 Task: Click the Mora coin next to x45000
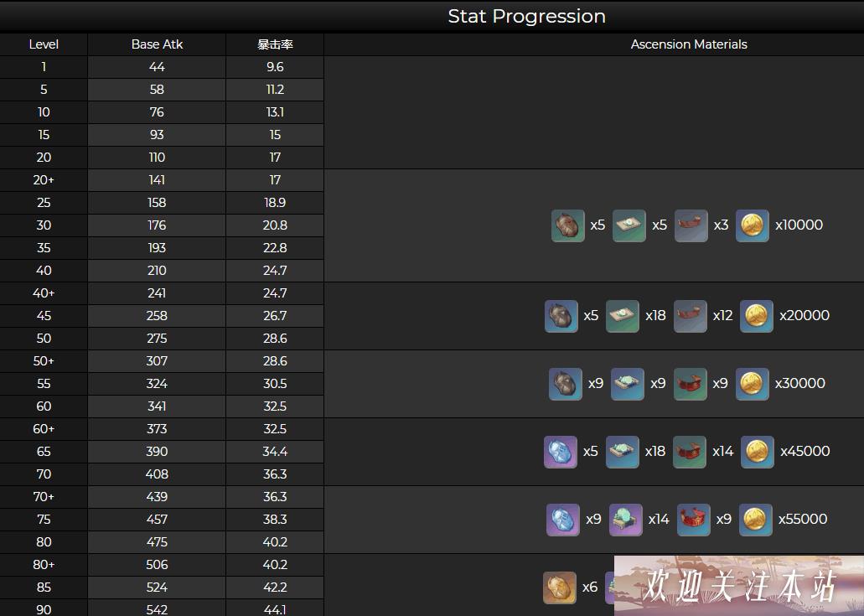pos(757,452)
